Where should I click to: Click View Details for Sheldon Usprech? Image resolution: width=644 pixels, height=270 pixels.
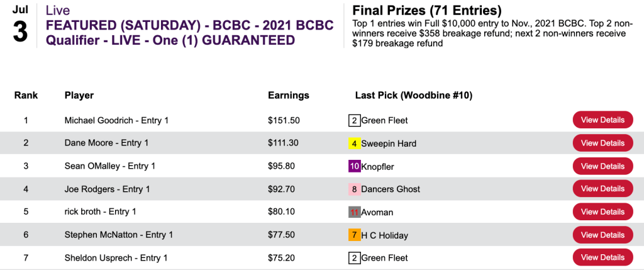click(602, 257)
